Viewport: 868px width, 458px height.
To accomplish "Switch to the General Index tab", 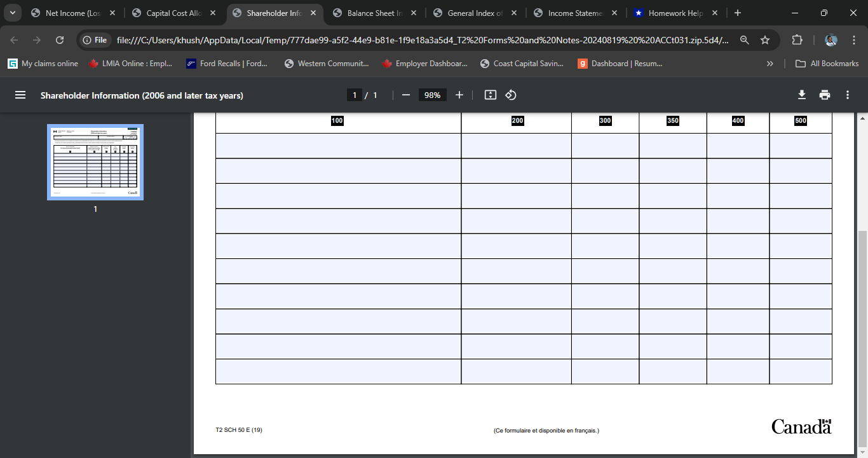I will coord(475,13).
